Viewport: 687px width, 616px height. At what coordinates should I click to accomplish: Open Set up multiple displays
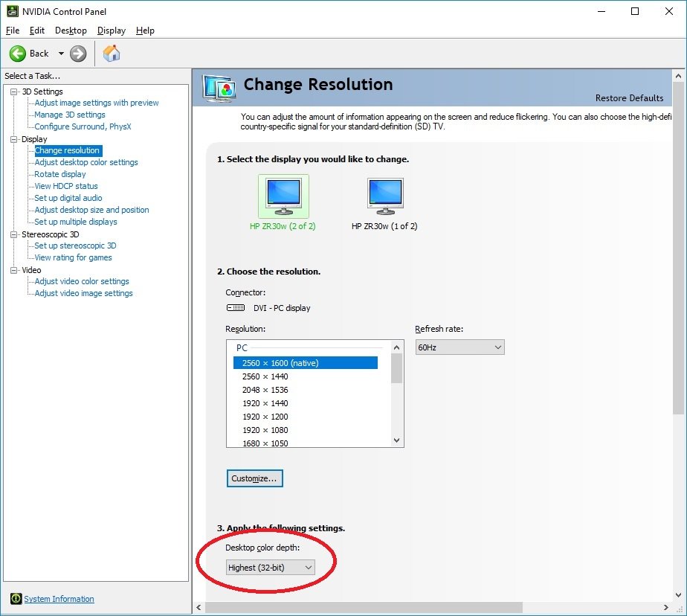point(75,222)
